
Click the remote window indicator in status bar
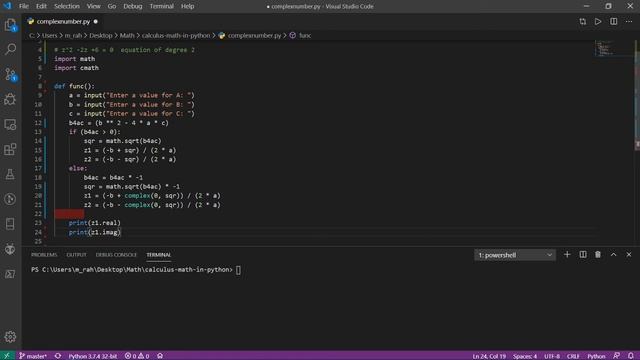[x=7, y=356]
